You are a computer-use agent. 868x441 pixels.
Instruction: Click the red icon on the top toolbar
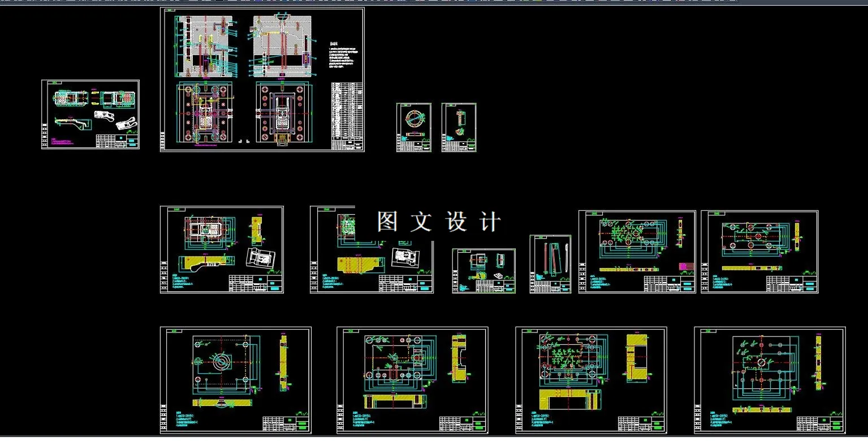click(271, 2)
